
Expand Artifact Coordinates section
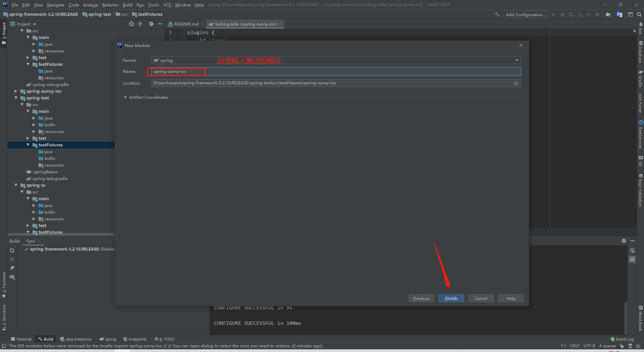pyautogui.click(x=125, y=97)
